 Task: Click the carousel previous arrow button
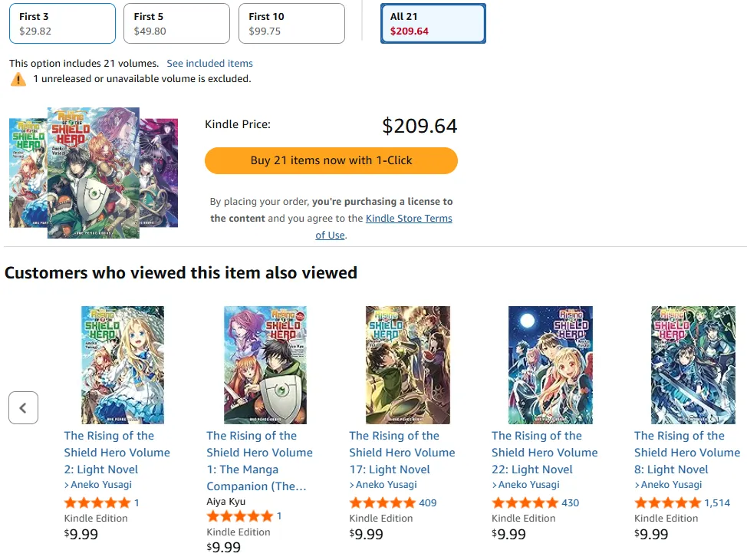(23, 408)
